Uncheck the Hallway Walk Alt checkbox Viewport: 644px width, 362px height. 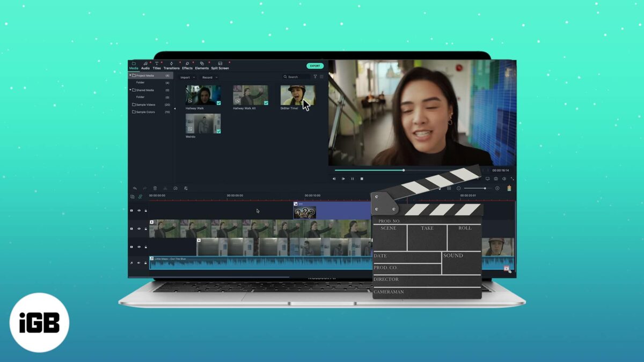tap(266, 102)
